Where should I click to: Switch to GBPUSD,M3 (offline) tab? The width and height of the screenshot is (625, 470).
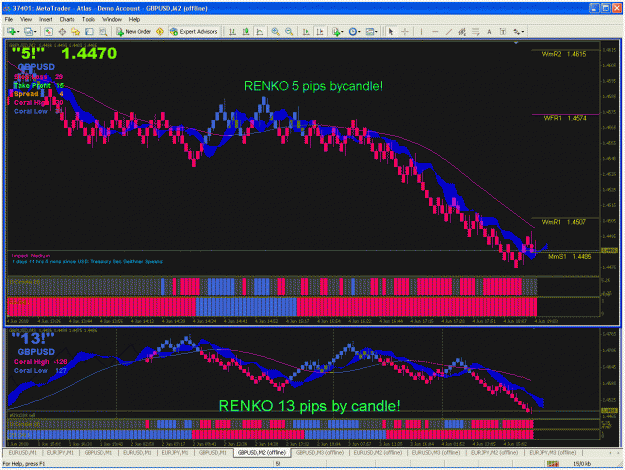click(320, 452)
